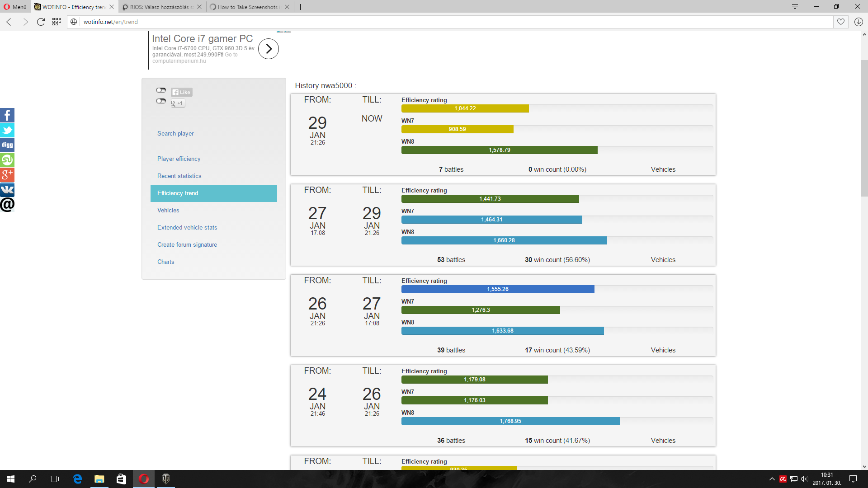Open Vehicles for the 27 JAN to 29 JAN period
The height and width of the screenshot is (488, 868).
[663, 260]
